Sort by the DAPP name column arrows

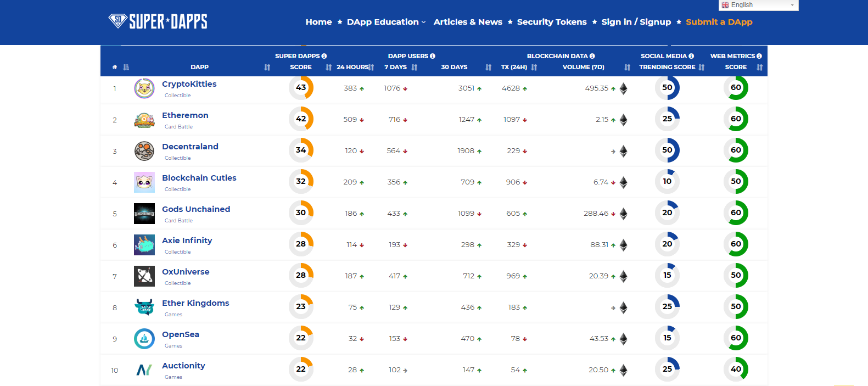click(267, 67)
